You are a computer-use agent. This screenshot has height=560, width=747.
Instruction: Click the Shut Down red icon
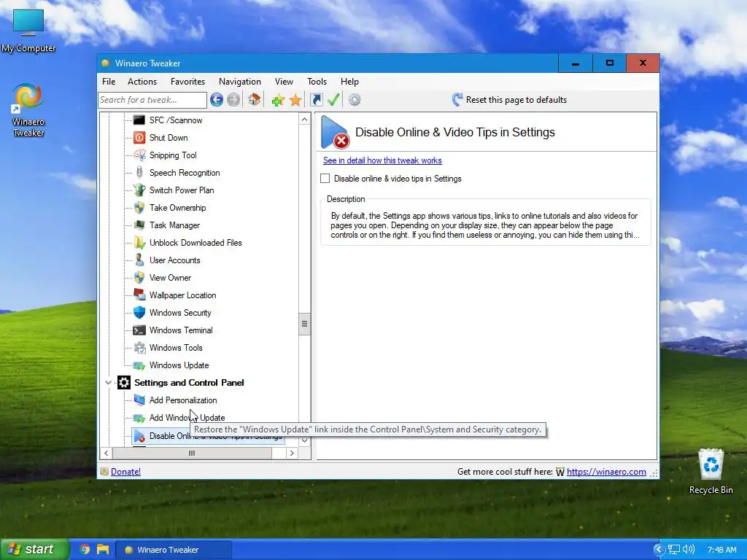click(x=139, y=138)
